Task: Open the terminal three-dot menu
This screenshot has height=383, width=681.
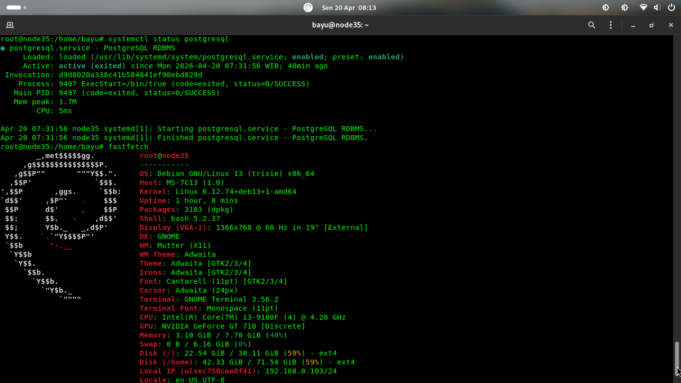Action: [x=611, y=25]
